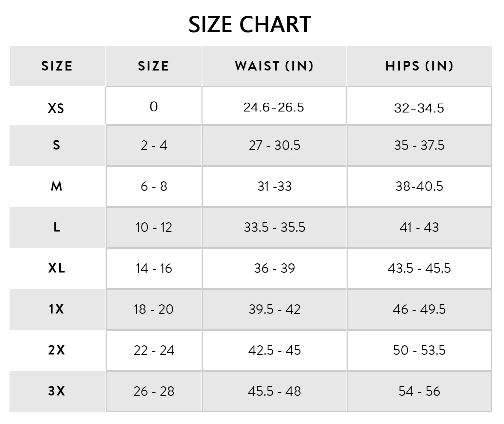Image resolution: width=504 pixels, height=424 pixels.
Task: Select the numeric size 2 - 4 cell
Action: tap(154, 145)
